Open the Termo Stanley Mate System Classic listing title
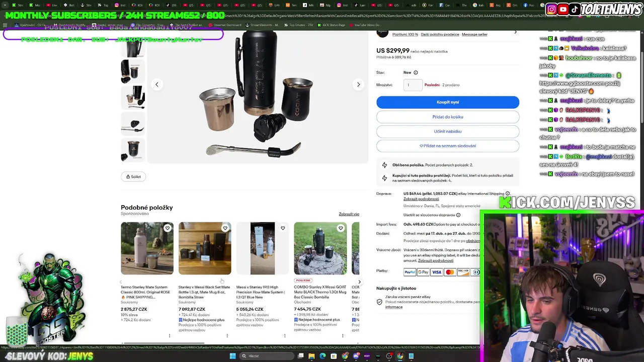 point(146,292)
